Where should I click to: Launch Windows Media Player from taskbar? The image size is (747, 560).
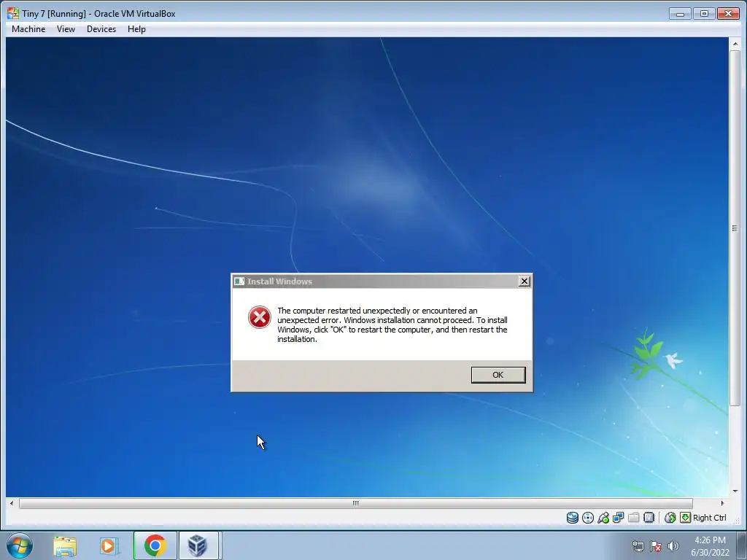coord(109,545)
